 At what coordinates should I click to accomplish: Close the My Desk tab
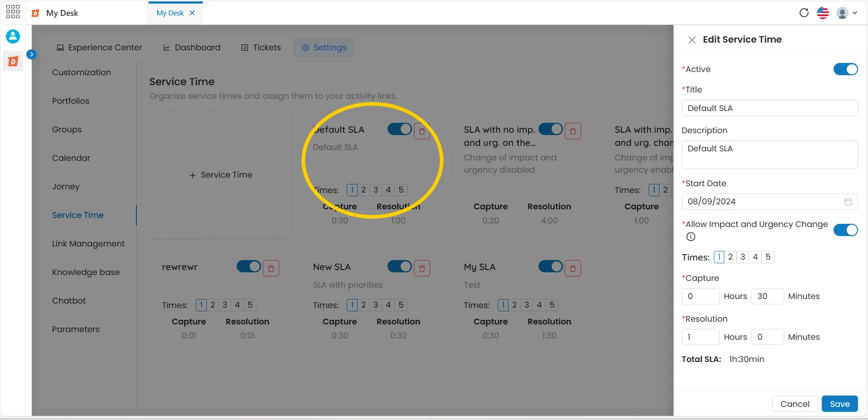click(x=192, y=13)
